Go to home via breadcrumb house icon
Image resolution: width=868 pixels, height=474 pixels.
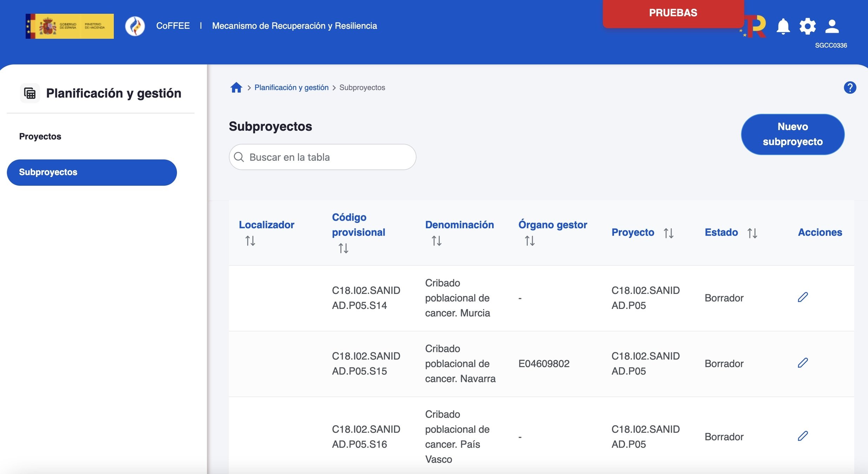pos(236,87)
